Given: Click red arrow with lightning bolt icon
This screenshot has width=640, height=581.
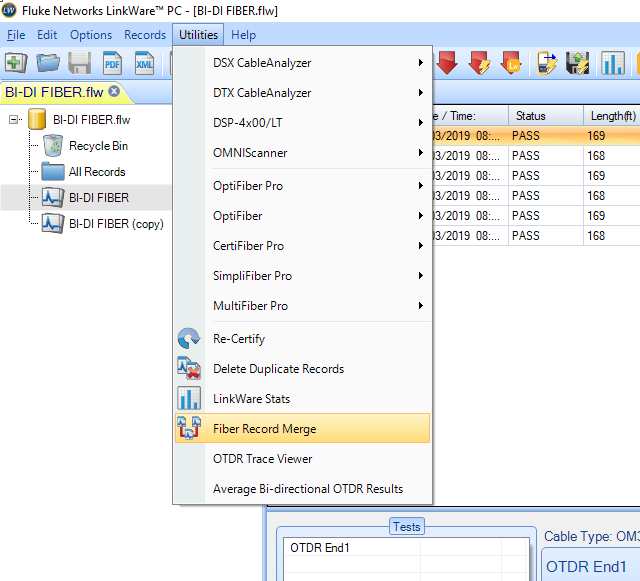Looking at the screenshot, I should pos(480,63).
